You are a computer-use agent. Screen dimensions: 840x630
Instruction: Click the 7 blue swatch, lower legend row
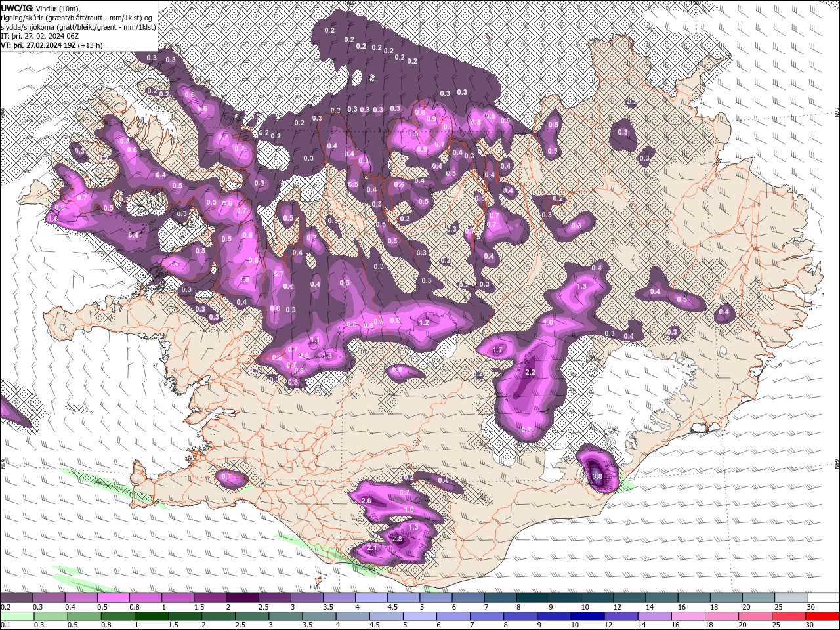[x=487, y=616]
